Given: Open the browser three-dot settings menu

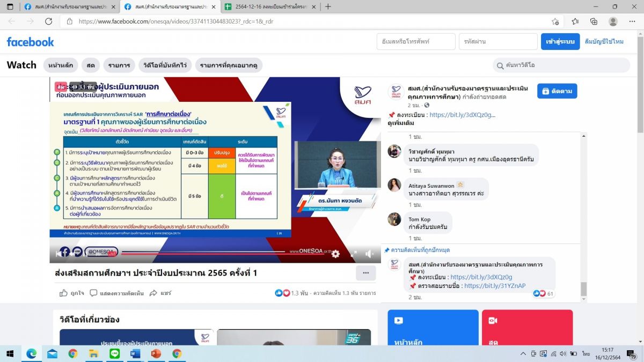Looking at the screenshot, I should coord(632,21).
